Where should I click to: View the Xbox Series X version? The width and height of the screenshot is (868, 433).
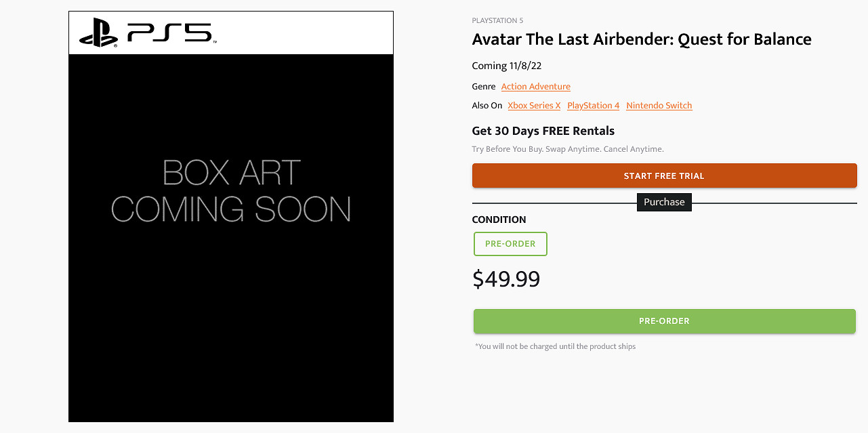534,106
